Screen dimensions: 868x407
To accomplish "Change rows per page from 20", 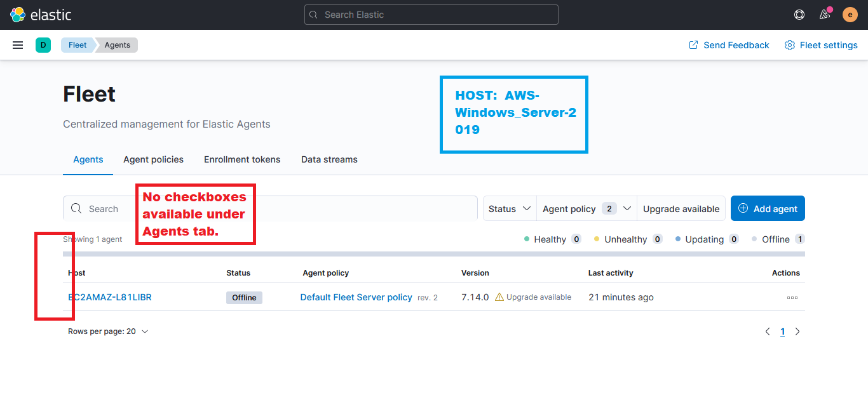I will click(x=108, y=331).
